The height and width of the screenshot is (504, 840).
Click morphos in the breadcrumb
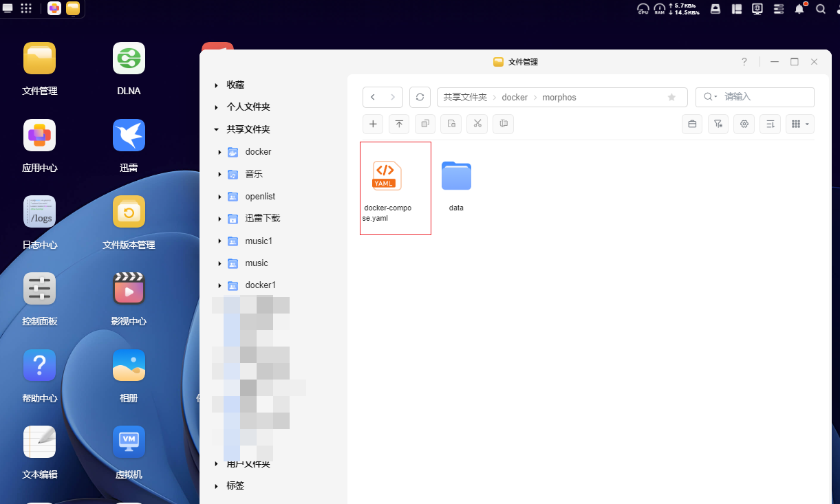[559, 98]
